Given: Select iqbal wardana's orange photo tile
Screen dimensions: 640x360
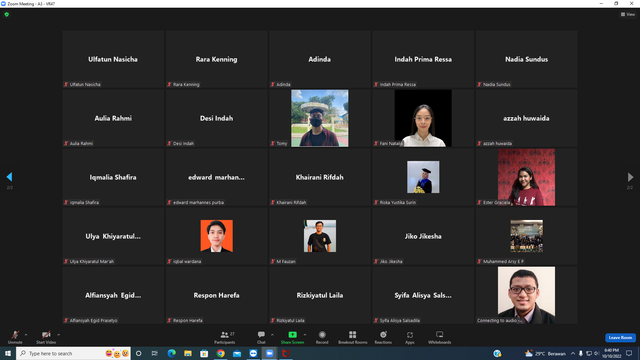Looking at the screenshot, I should [x=216, y=236].
